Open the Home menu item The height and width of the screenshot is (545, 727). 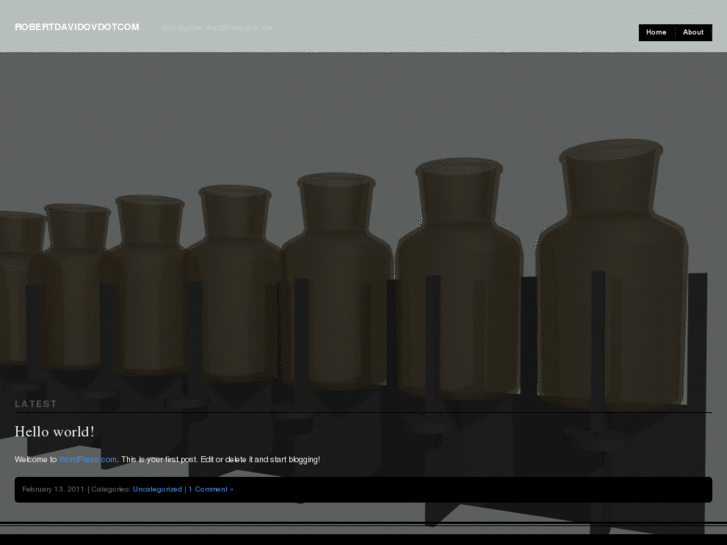(656, 32)
